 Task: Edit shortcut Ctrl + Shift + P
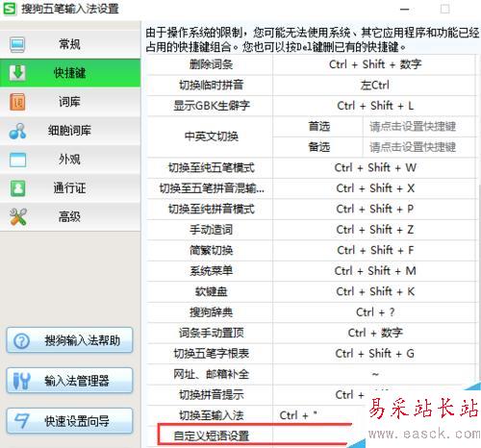(x=374, y=210)
